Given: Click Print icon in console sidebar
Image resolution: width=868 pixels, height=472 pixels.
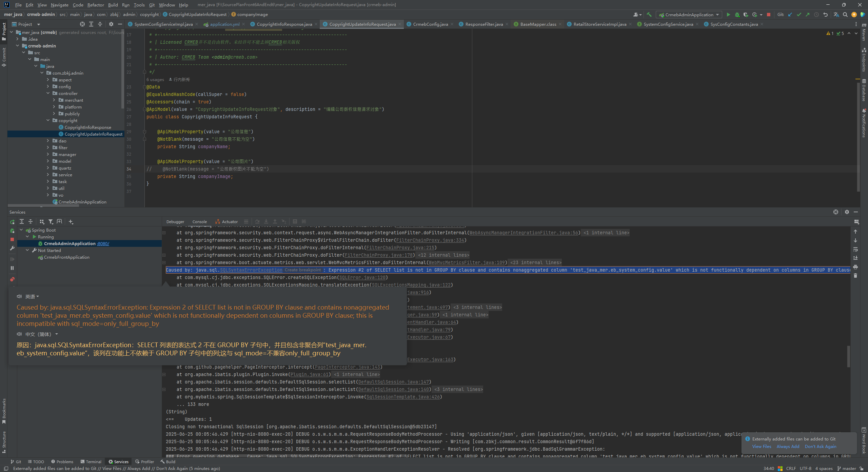Looking at the screenshot, I should [855, 267].
